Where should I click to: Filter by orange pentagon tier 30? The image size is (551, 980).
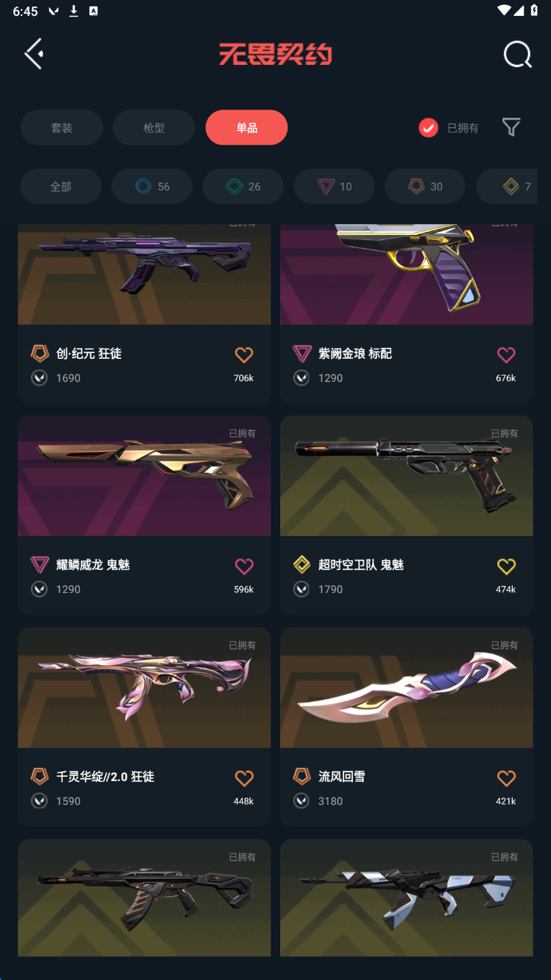425,187
